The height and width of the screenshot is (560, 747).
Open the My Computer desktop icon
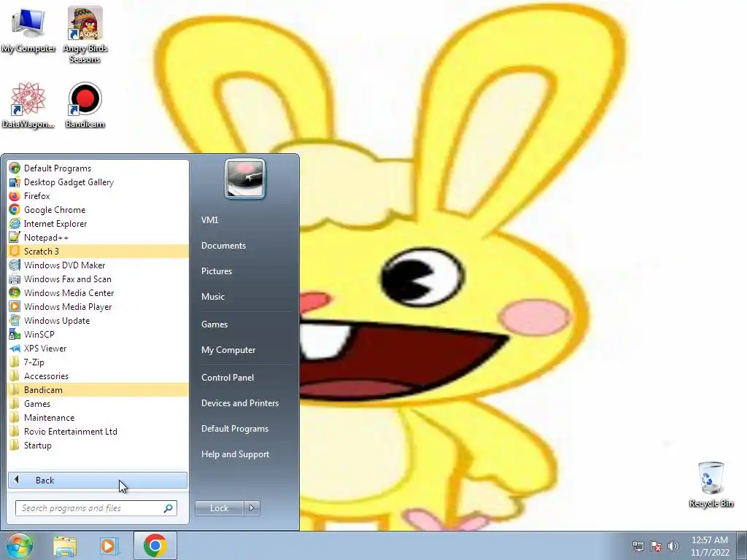[28, 30]
